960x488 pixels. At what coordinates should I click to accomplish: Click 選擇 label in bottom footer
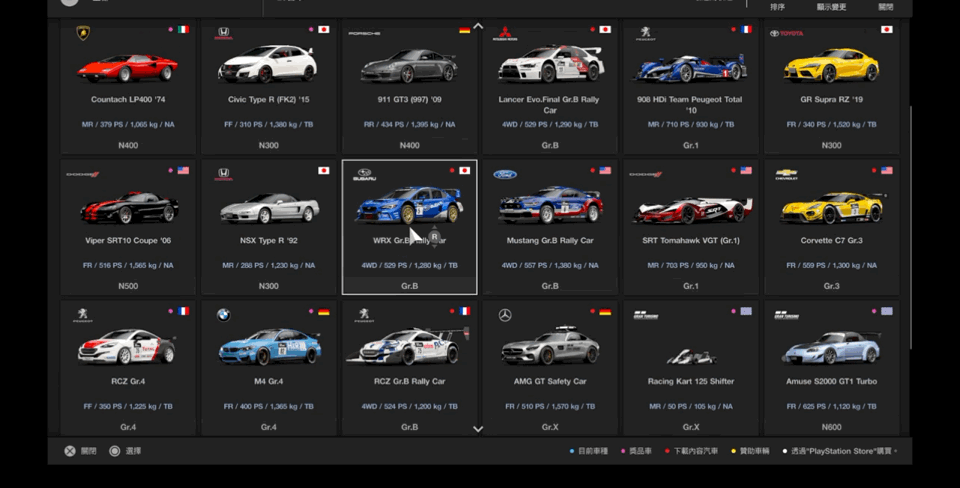(133, 451)
